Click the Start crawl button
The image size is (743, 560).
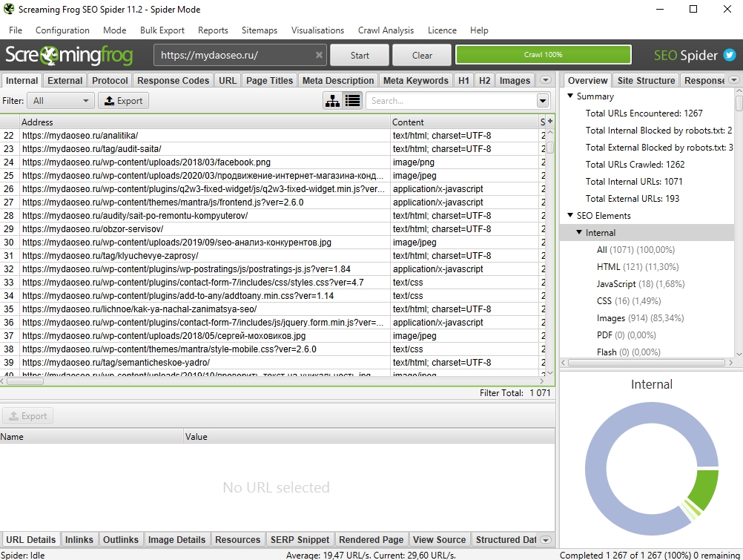(360, 55)
